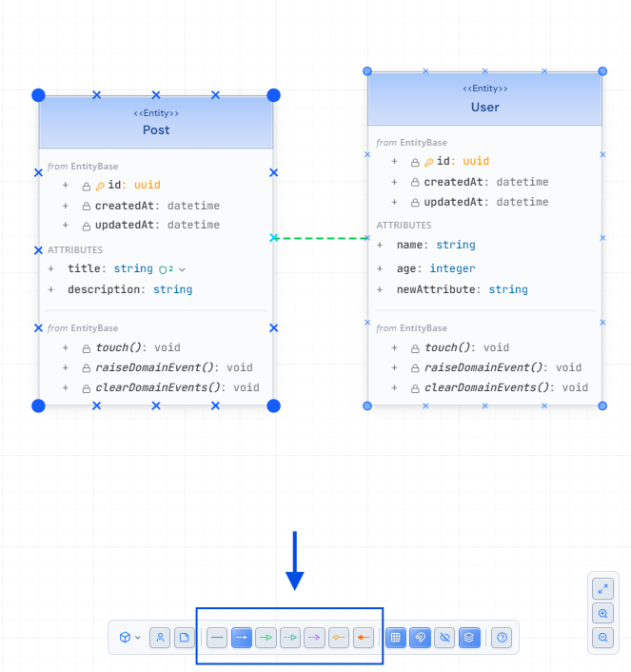Select the yellow aggregation connector

coord(339,638)
